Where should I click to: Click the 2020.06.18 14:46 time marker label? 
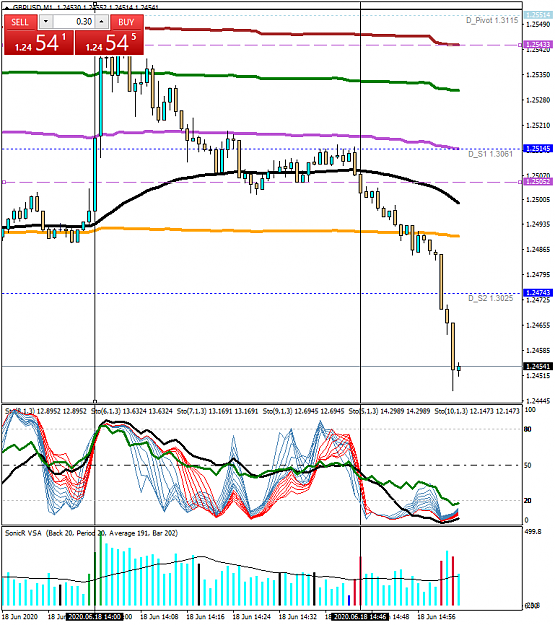[360, 617]
